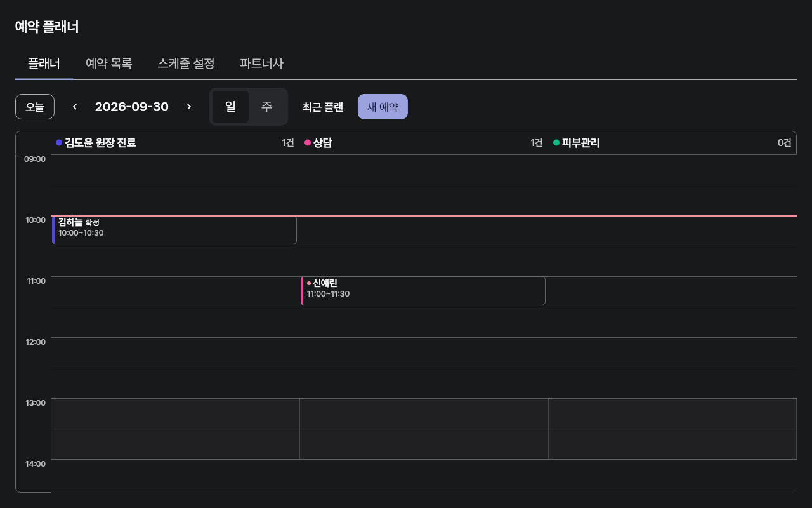Open 신예린 11:00~11:30 appointment

tap(423, 291)
